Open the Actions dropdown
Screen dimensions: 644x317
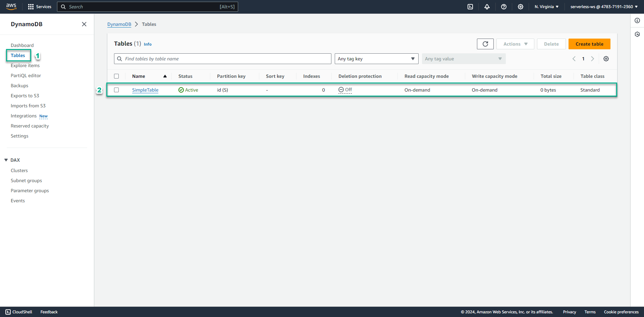516,44
